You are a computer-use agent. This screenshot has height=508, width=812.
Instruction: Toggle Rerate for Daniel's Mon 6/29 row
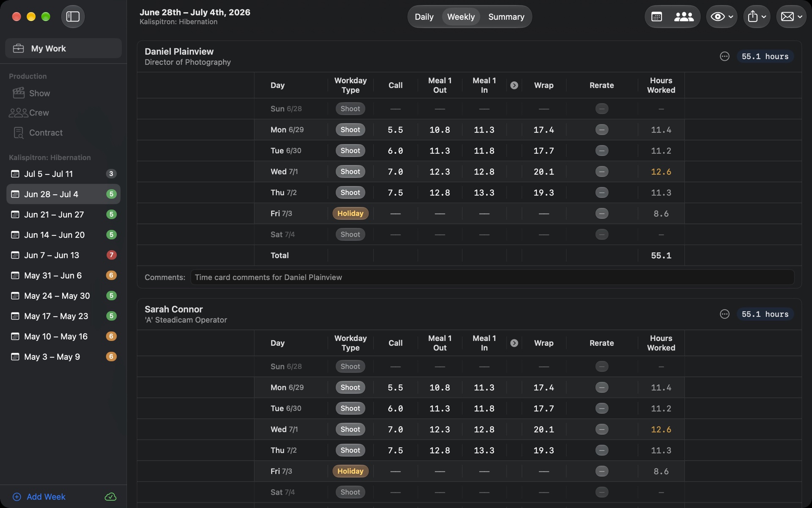601,130
